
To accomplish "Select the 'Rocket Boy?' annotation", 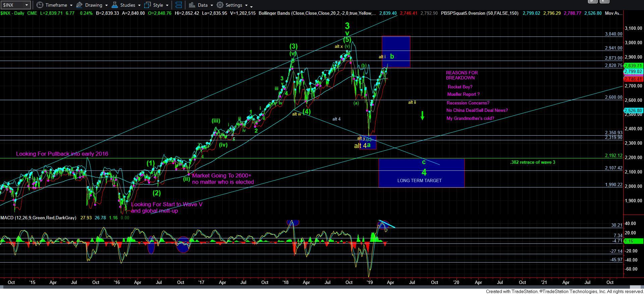I will [x=460, y=87].
